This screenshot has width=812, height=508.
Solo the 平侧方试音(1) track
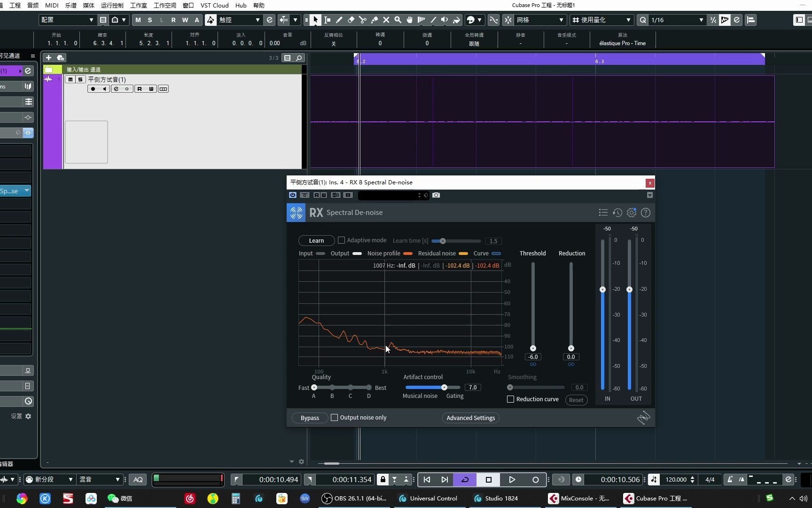(80, 79)
